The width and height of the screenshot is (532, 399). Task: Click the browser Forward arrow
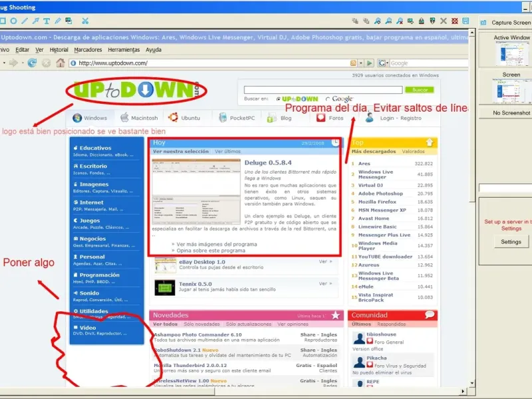pos(13,63)
